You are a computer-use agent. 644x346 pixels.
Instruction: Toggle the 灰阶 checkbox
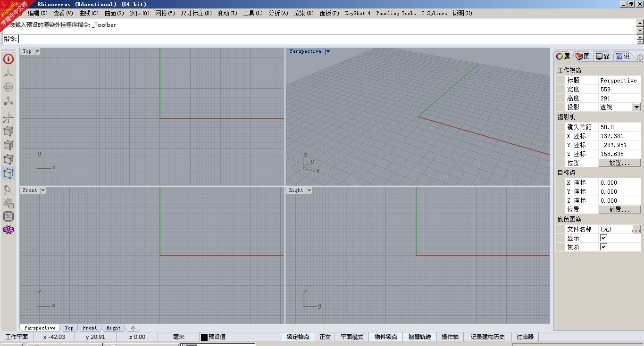pos(603,247)
